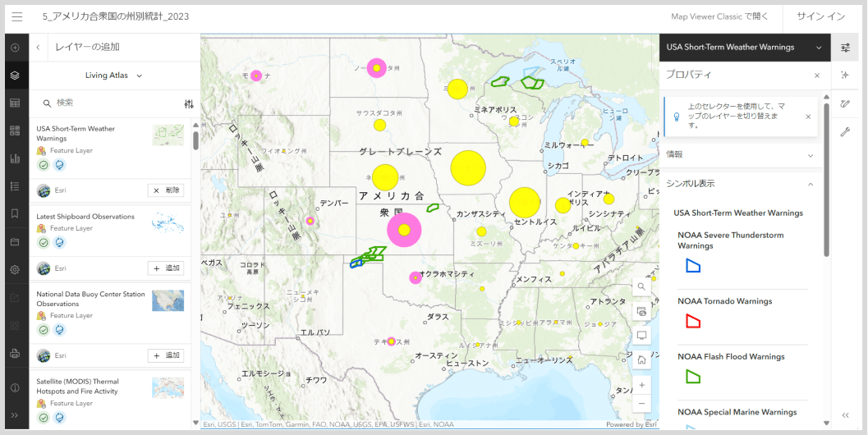Open the Bookmarks icon in dark sidebar
This screenshot has height=435, width=868.
point(15,213)
